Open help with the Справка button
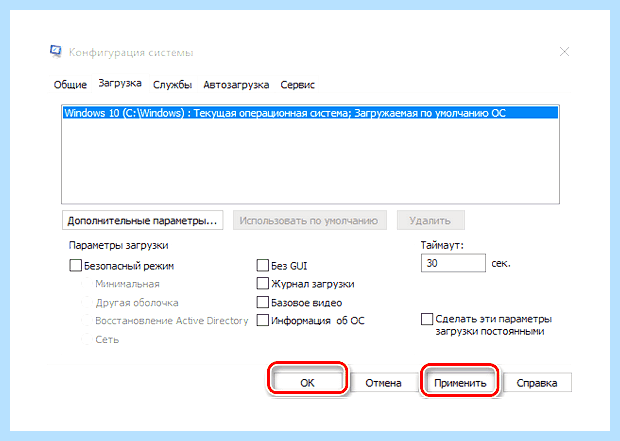620x441 pixels. (x=537, y=382)
